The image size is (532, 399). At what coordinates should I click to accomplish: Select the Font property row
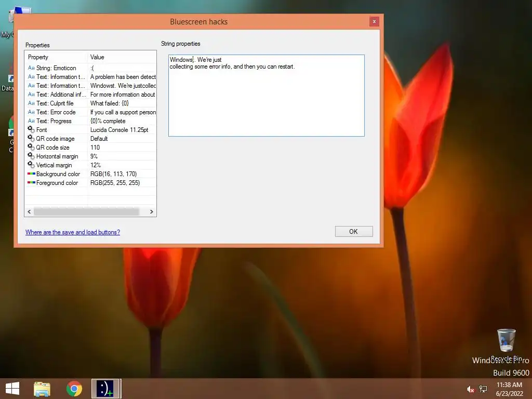point(90,129)
